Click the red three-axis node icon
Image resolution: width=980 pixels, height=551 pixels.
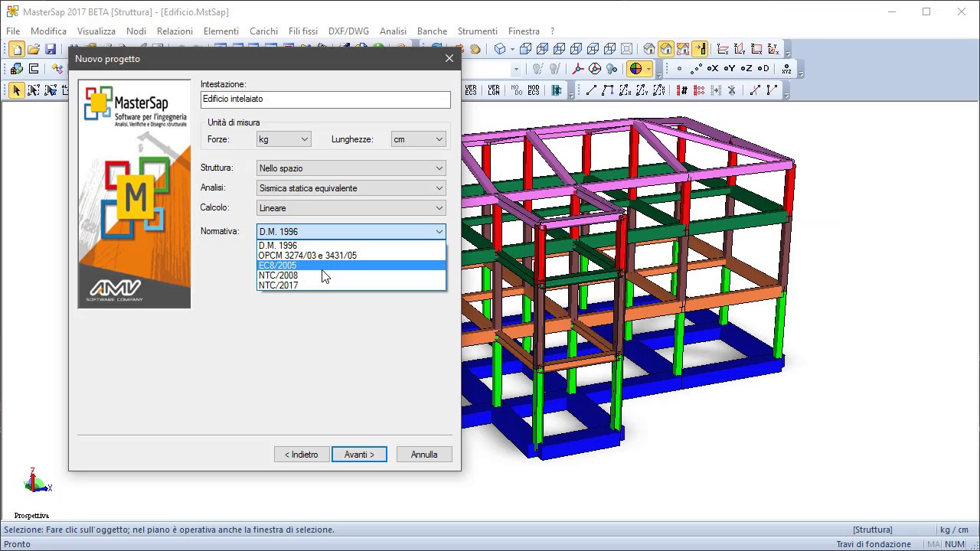(x=578, y=69)
